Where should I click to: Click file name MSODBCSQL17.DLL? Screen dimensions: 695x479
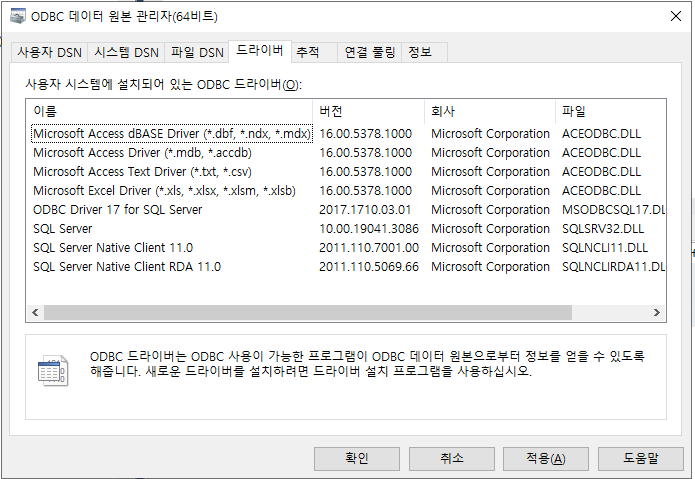pos(613,210)
